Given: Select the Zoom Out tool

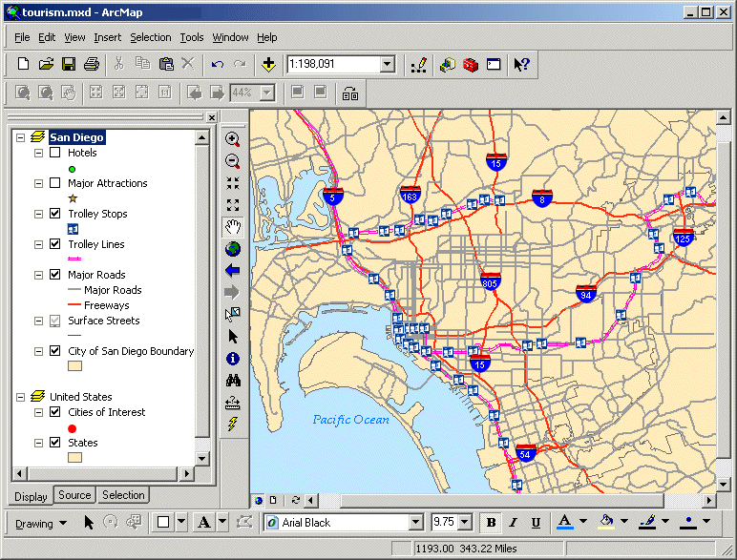Looking at the screenshot, I should point(233,161).
